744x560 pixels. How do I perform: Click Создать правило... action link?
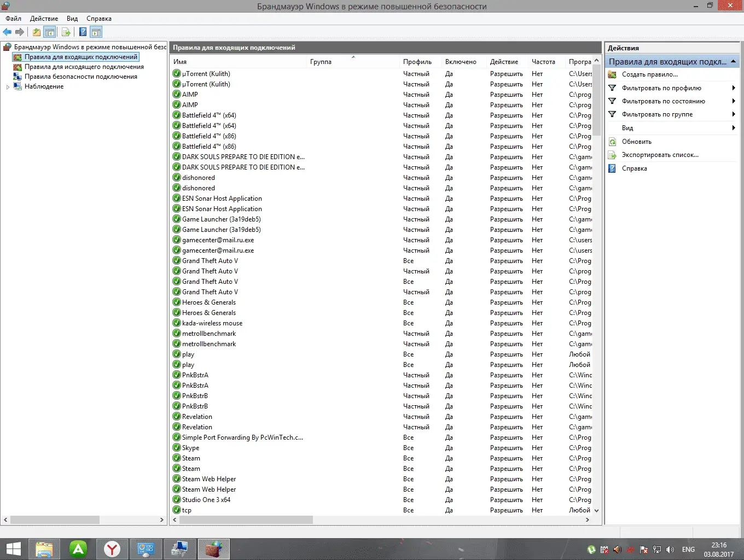click(650, 74)
